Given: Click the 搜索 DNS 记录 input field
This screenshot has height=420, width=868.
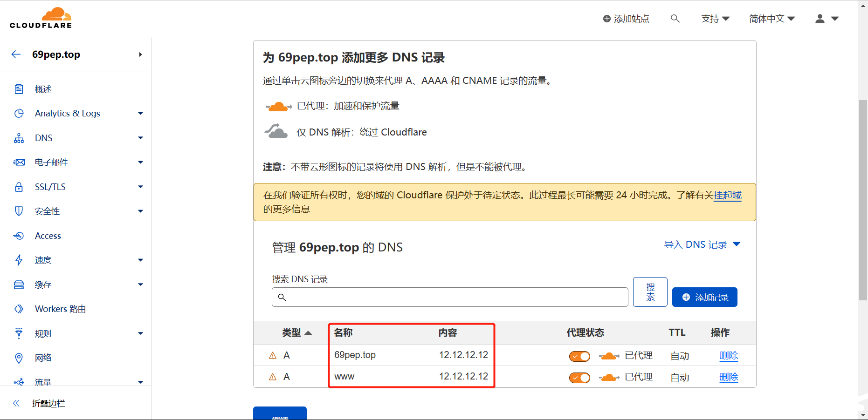Looking at the screenshot, I should tap(450, 297).
